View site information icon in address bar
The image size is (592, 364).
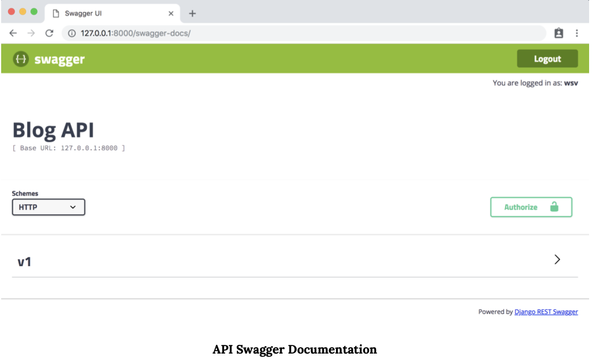tap(72, 33)
